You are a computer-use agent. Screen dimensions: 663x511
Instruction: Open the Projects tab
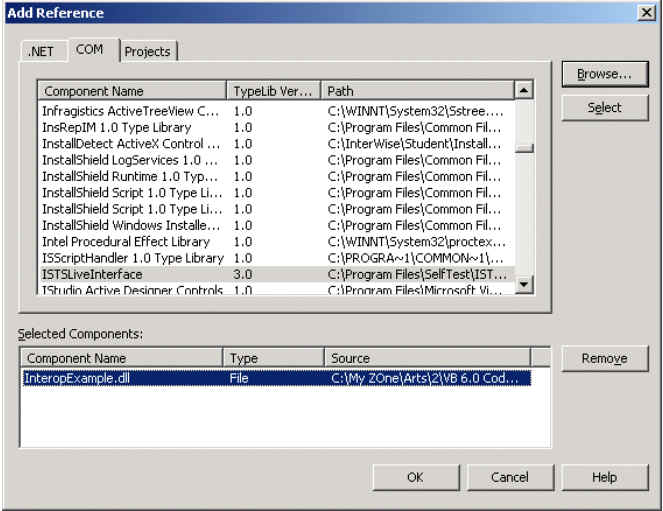click(148, 52)
